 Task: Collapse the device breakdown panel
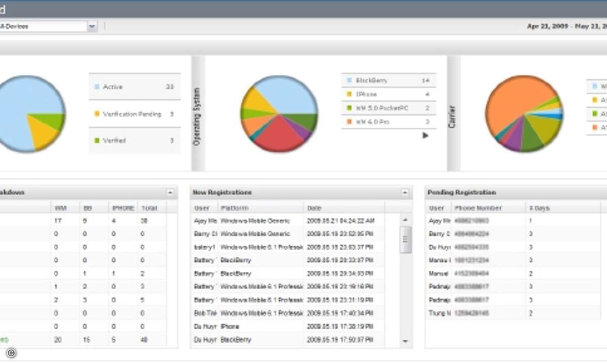pos(170,193)
